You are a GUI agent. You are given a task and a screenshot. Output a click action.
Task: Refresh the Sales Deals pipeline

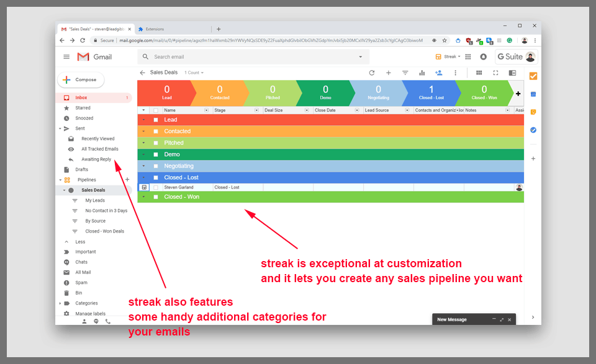click(x=372, y=73)
